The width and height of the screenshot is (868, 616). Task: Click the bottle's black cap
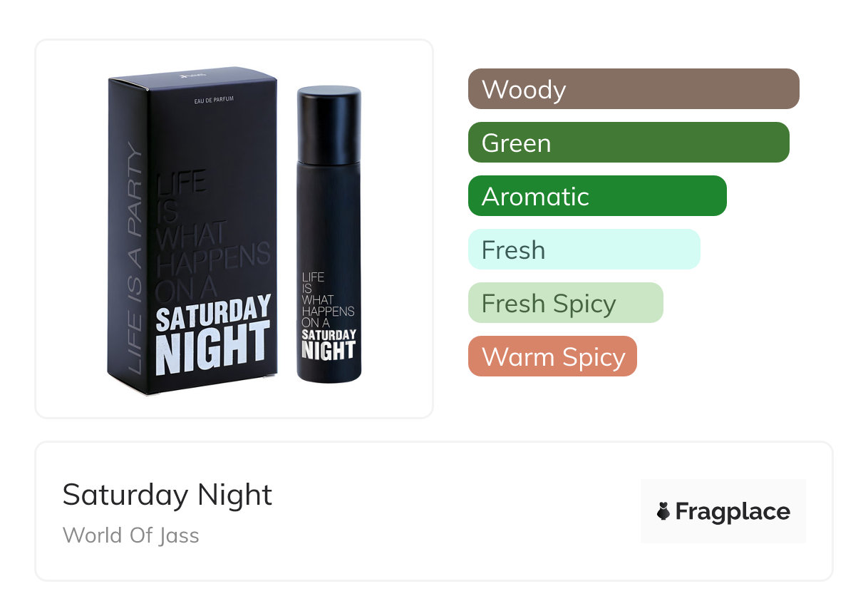[x=329, y=123]
